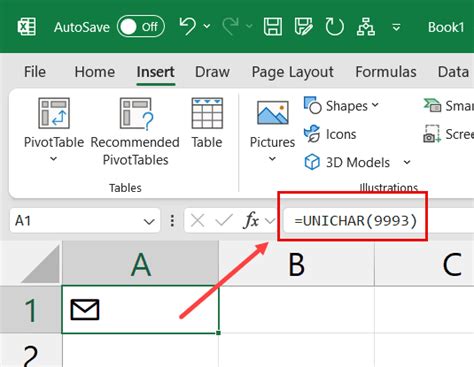Select row 2 header
Viewport: 474px width, 367px height.
coord(31,350)
